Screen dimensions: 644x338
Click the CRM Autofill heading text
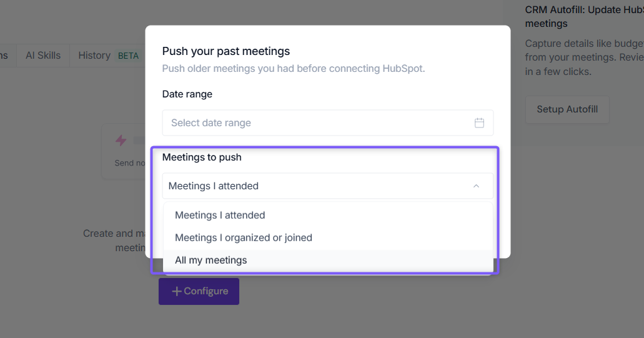[x=584, y=16]
